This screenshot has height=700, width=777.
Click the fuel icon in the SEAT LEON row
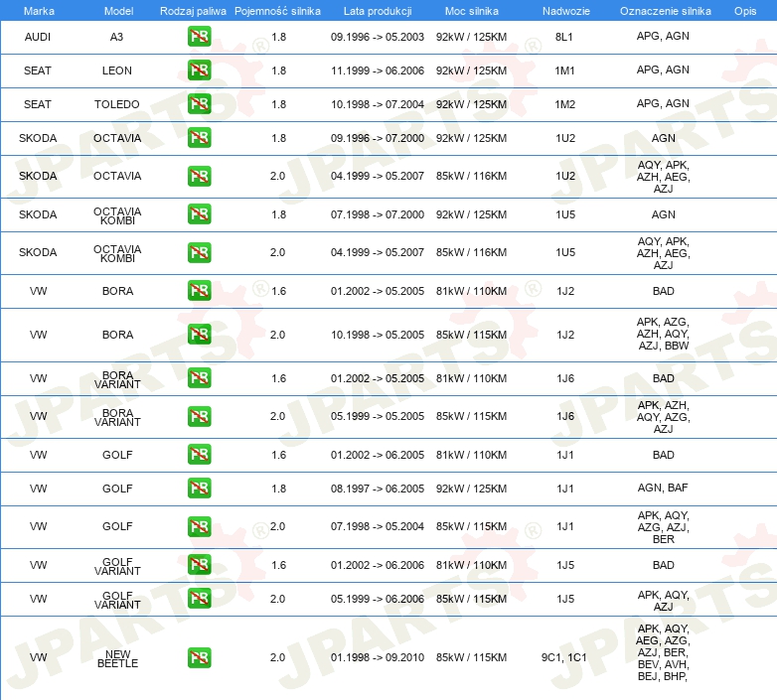(x=199, y=70)
